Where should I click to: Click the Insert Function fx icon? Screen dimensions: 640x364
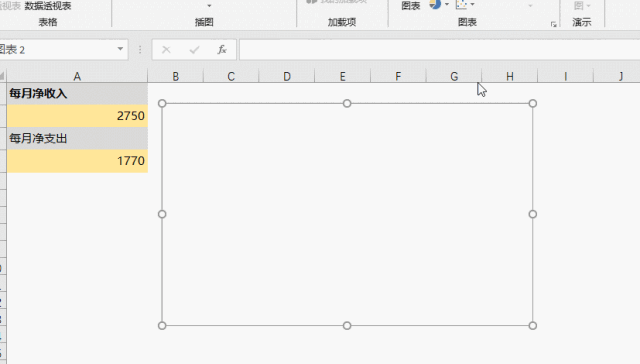(222, 50)
